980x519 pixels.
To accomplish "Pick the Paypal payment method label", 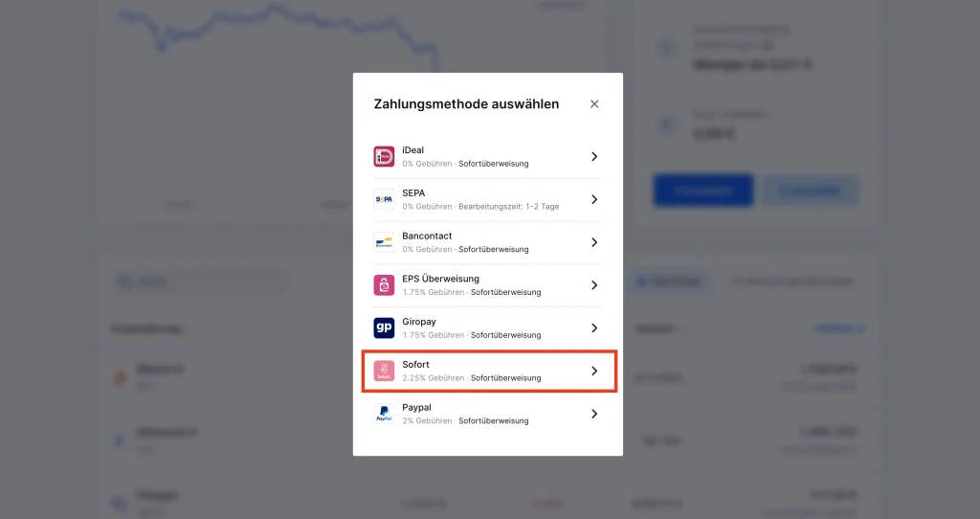I will pyautogui.click(x=417, y=407).
